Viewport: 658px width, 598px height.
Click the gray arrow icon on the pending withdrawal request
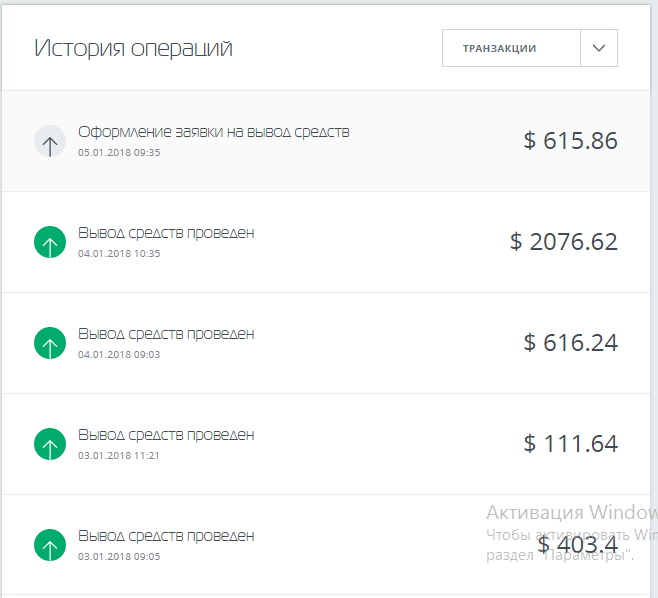50,142
